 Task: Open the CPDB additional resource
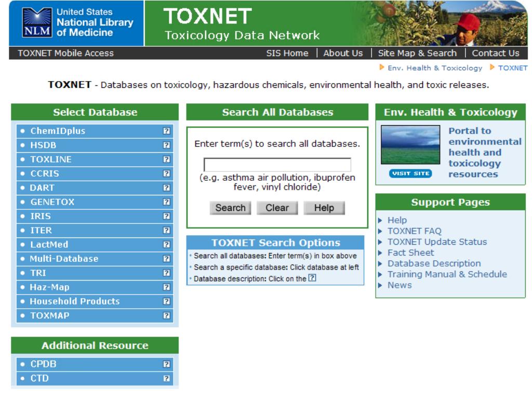(43, 364)
